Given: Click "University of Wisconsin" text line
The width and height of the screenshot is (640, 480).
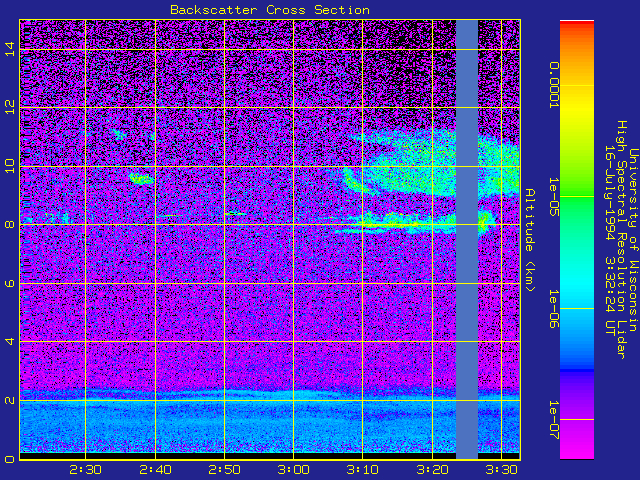Looking at the screenshot, I should coord(633,240).
